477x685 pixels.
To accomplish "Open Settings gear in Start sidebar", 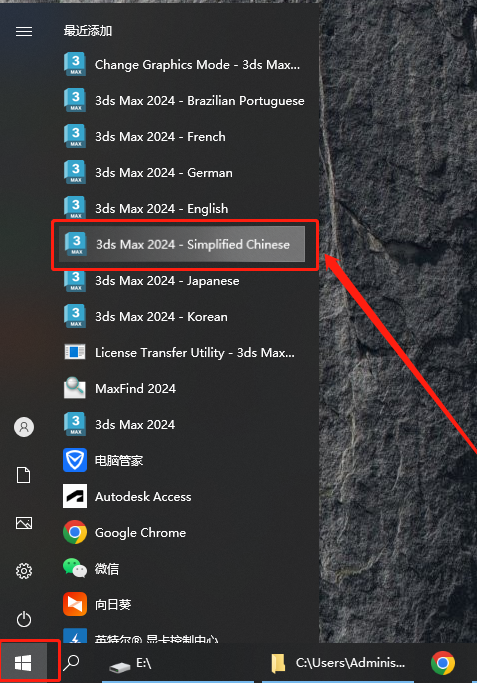I will click(x=24, y=571).
